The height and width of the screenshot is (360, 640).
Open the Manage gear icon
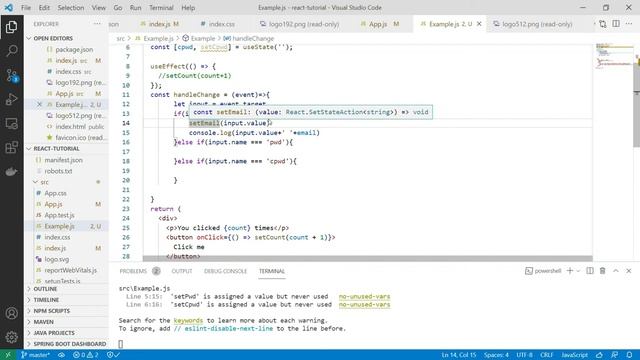[x=11, y=337]
